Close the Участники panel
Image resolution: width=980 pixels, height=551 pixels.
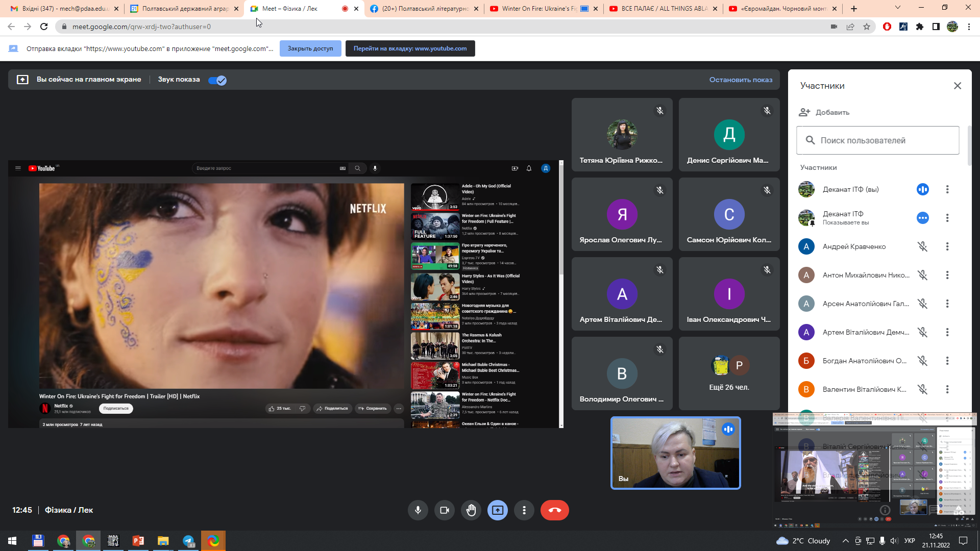click(958, 86)
